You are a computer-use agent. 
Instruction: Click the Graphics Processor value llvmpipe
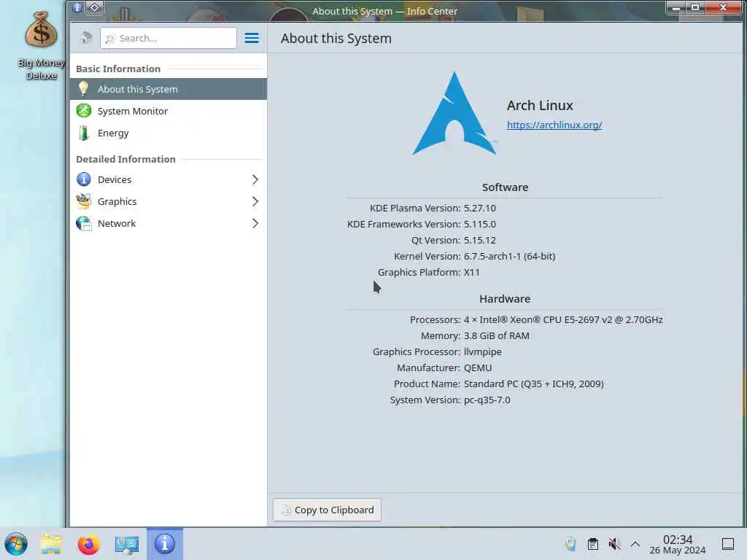(x=483, y=352)
